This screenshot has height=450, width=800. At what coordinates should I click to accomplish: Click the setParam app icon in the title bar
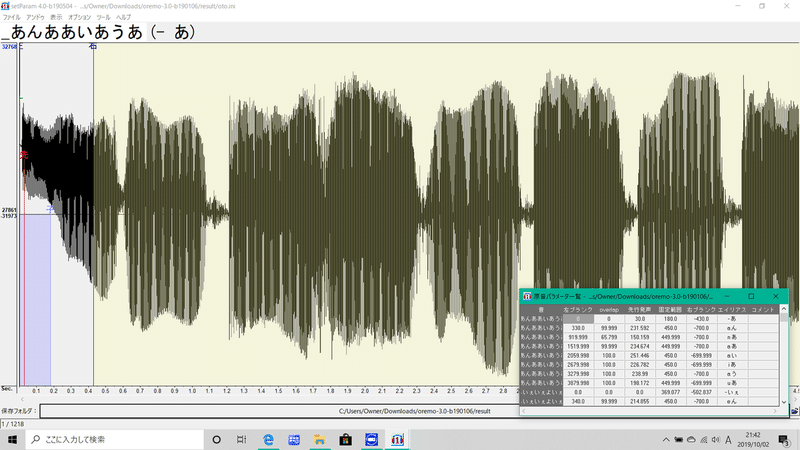pos(5,6)
